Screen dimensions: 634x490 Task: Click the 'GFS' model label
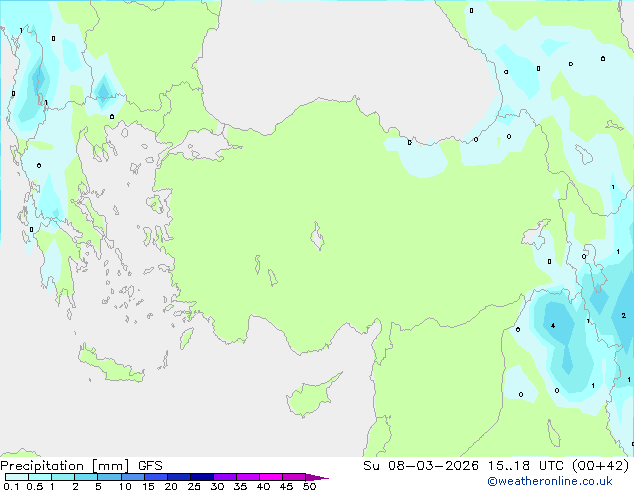150,466
